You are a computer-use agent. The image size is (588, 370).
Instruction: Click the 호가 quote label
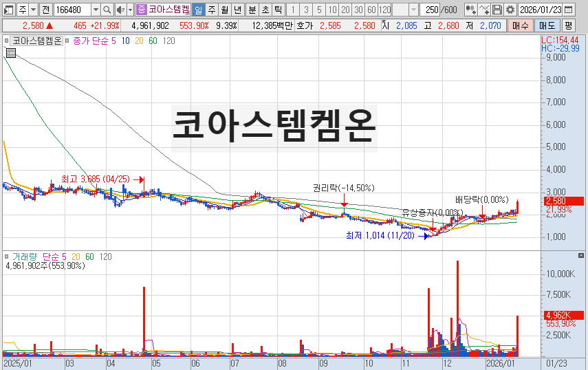tap(305, 25)
